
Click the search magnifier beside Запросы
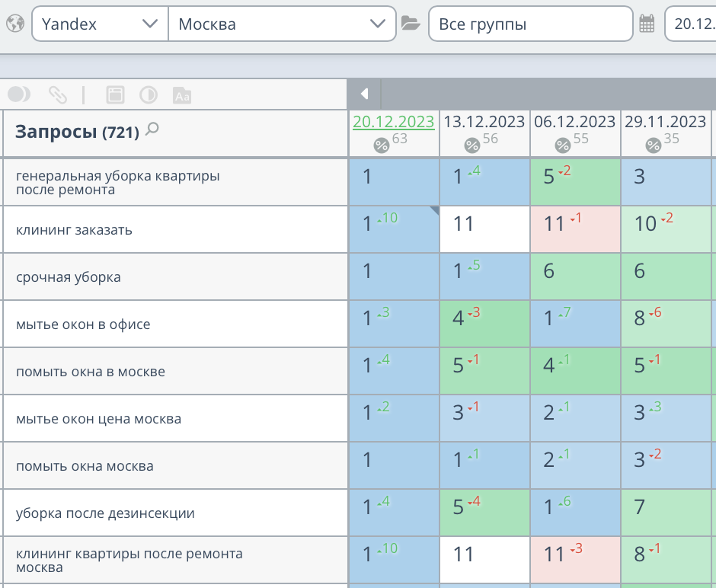coord(152,129)
